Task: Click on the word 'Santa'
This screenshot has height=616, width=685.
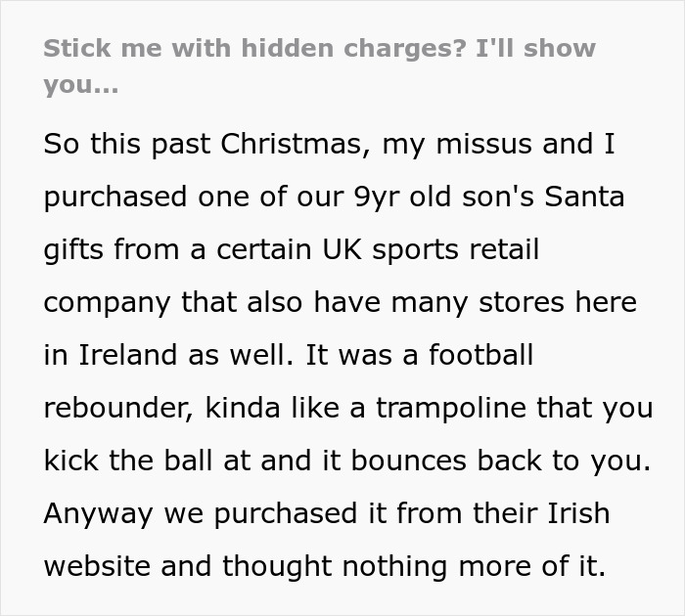Action: coord(584,197)
